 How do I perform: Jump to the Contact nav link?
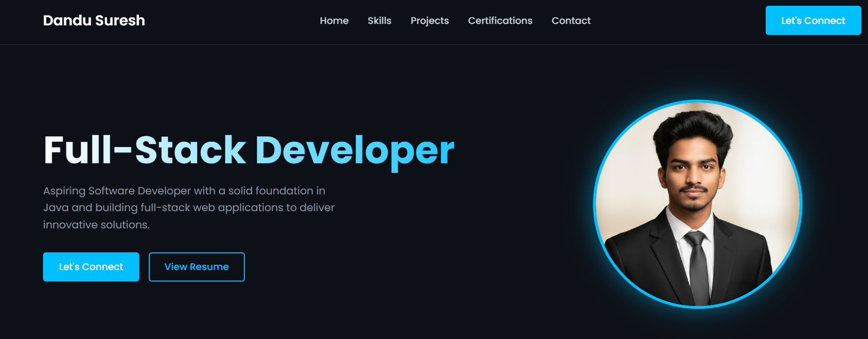coord(571,21)
